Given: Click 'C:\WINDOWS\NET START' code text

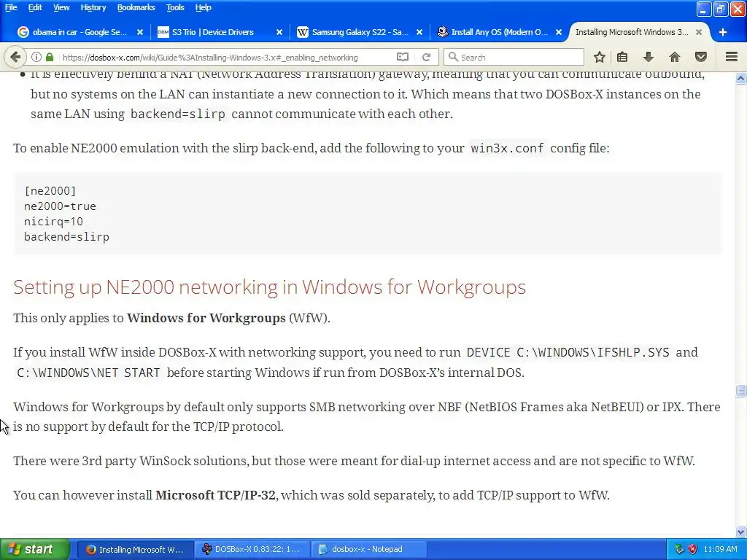Looking at the screenshot, I should tap(88, 373).
